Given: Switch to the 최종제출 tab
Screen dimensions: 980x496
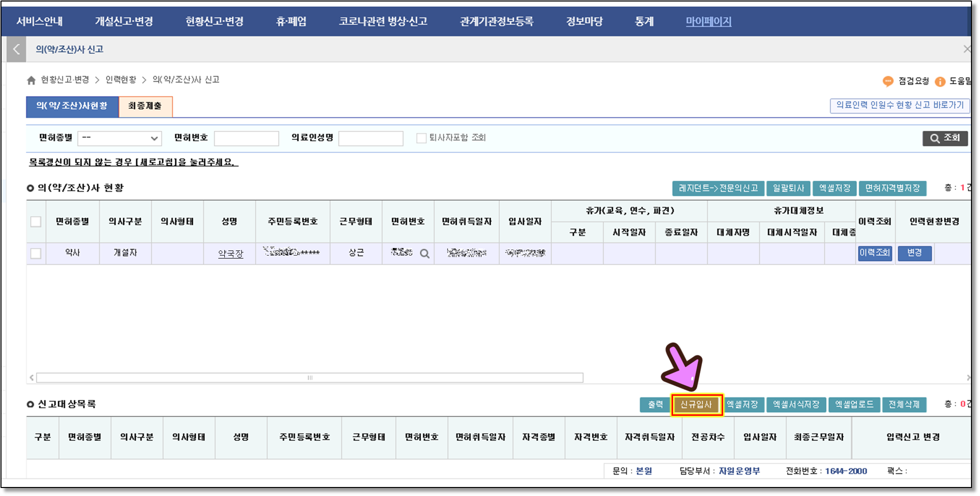Looking at the screenshot, I should click(x=145, y=106).
